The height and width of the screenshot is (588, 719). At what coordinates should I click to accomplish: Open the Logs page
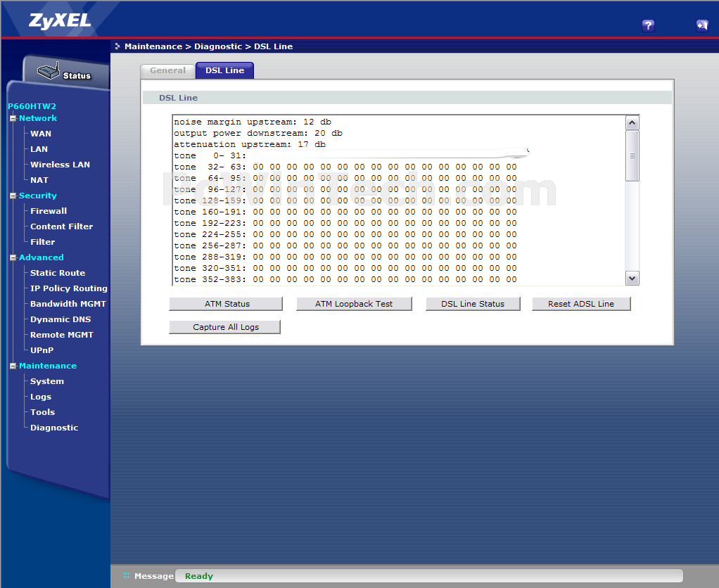(x=41, y=397)
